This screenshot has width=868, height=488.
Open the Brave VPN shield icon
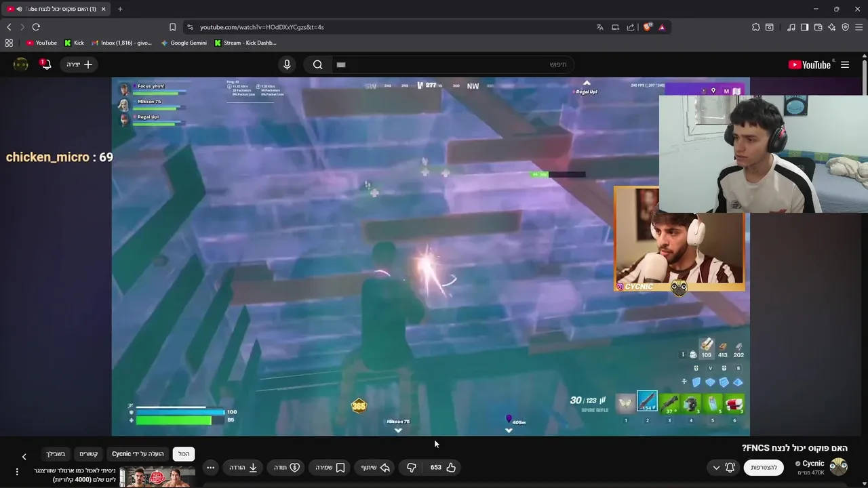tap(845, 27)
